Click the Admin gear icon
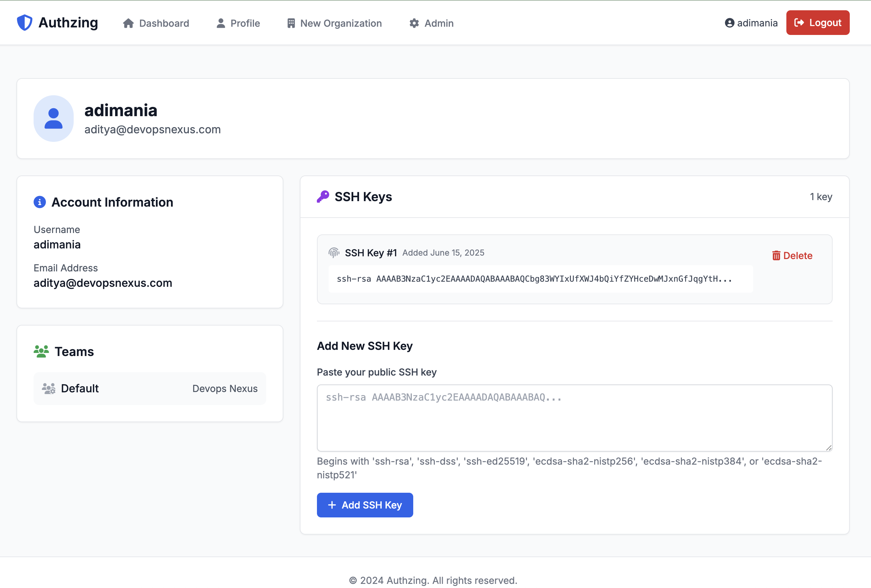Image resolution: width=871 pixels, height=588 pixels. (x=414, y=23)
